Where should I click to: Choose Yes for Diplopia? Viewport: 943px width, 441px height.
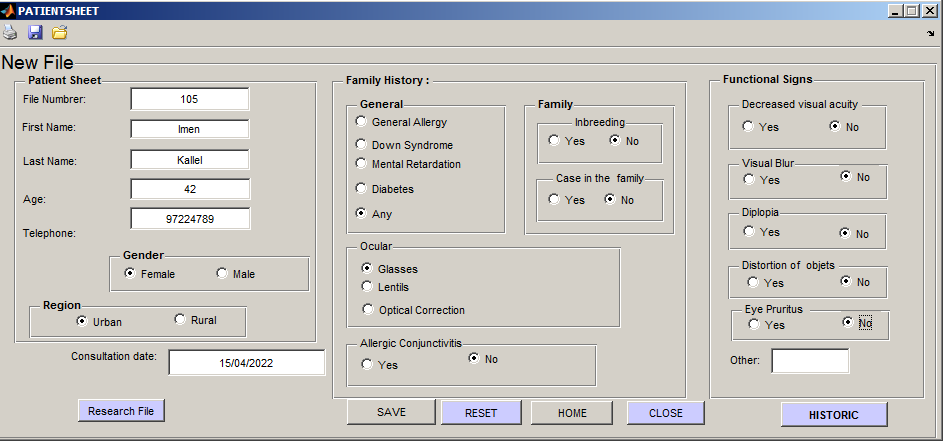point(748,232)
